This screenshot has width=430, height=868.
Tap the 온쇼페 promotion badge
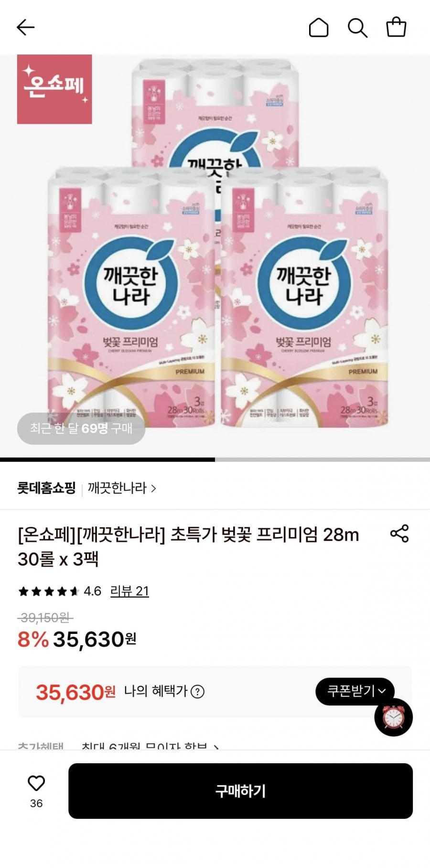(x=54, y=89)
